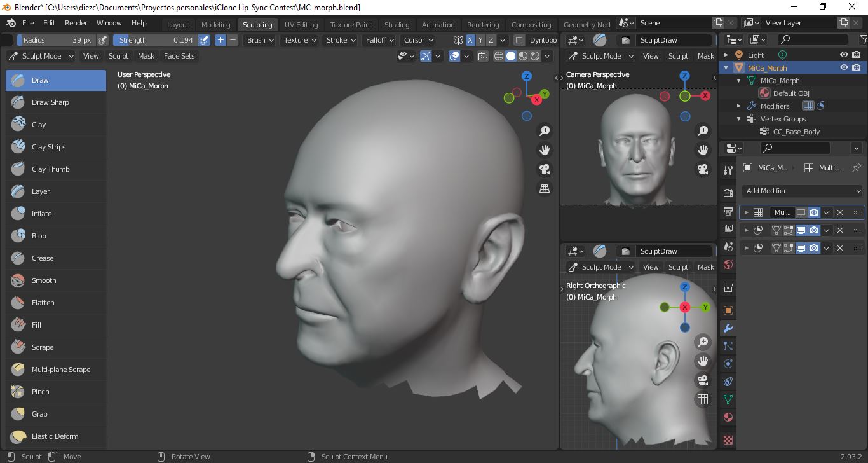Choose the Multi-plane Scrape brush

[56, 370]
